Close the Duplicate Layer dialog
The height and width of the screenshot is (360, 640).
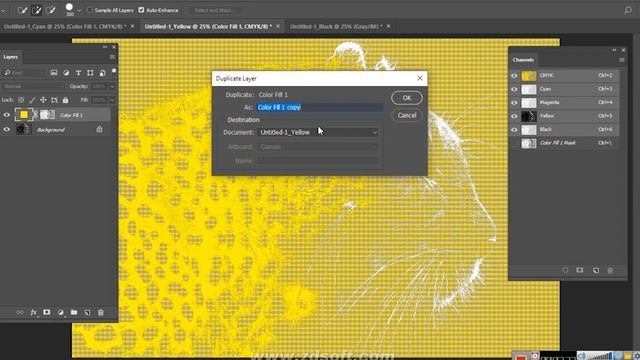point(420,78)
